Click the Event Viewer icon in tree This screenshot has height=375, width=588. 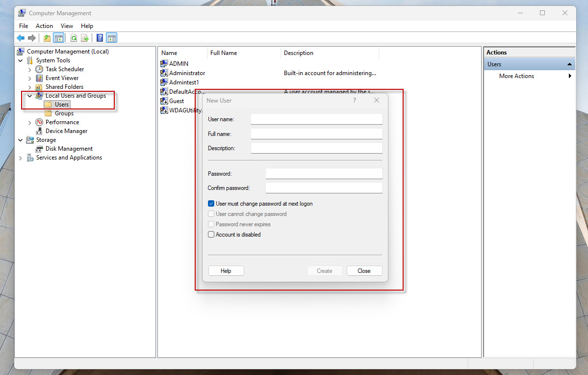point(39,78)
